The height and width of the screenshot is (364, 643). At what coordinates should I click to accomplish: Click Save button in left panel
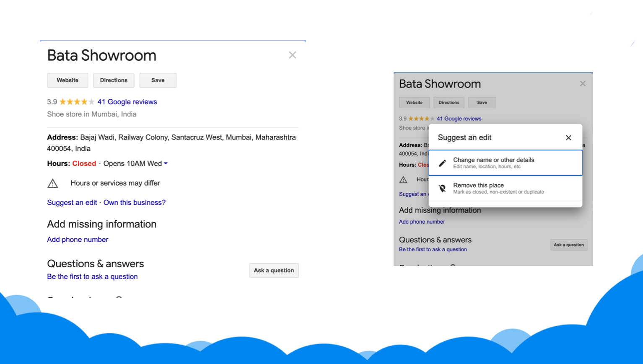(x=158, y=80)
